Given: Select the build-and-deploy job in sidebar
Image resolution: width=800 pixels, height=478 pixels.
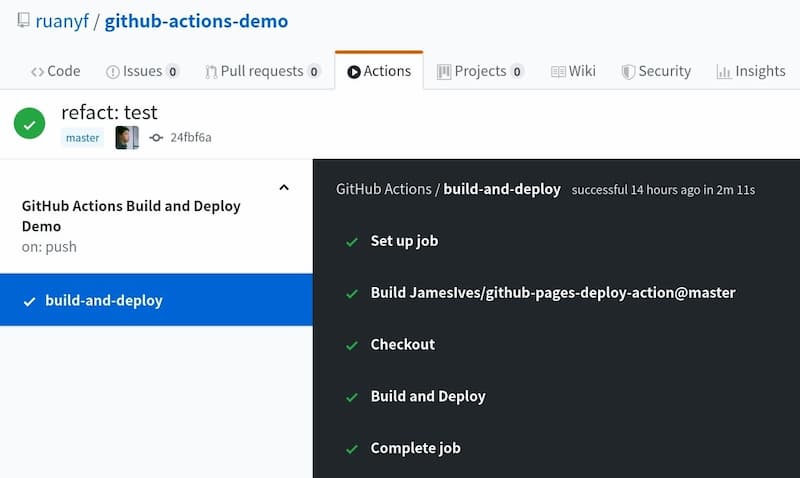Looking at the screenshot, I should tap(103, 301).
